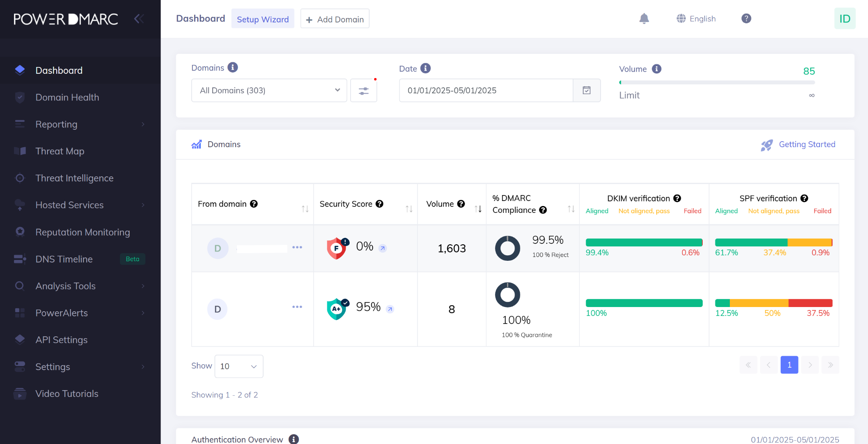The height and width of the screenshot is (444, 868).
Task: Go to the previous page arrow
Action: (x=768, y=365)
